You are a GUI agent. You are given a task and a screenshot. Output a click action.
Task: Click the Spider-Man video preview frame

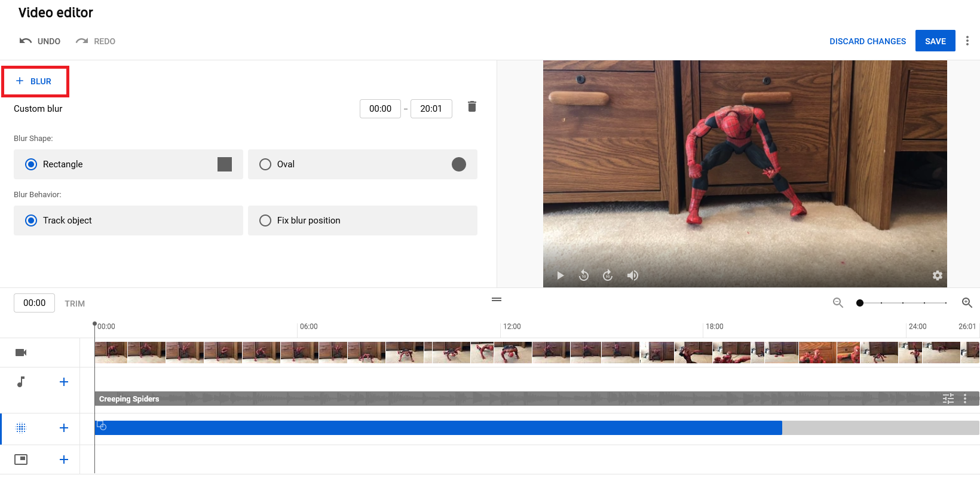point(745,173)
